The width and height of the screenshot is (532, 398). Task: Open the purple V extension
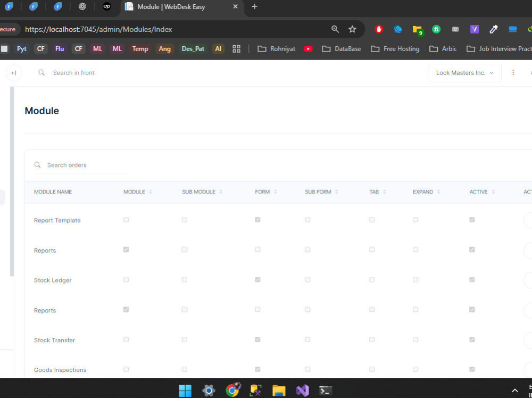click(x=475, y=29)
